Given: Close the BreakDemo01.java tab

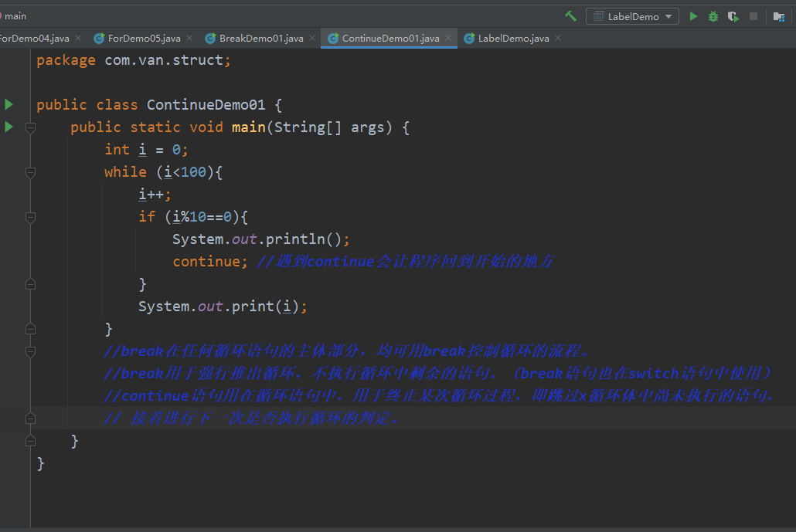Looking at the screenshot, I should [312, 38].
